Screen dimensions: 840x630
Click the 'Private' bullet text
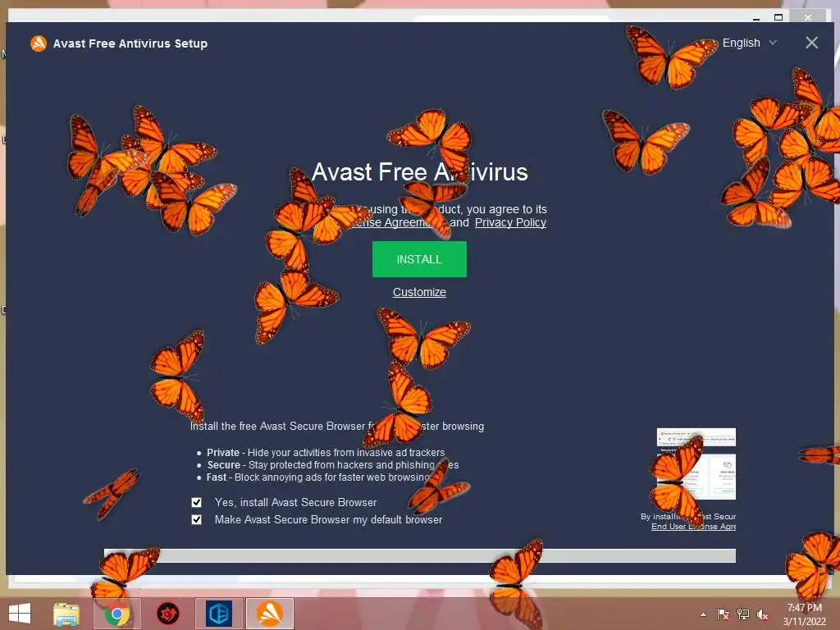pyautogui.click(x=326, y=453)
